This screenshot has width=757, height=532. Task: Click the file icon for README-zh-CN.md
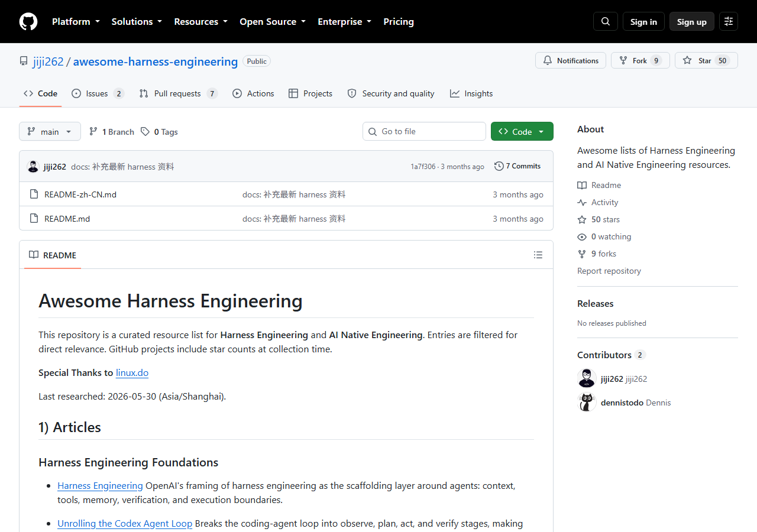tap(34, 194)
